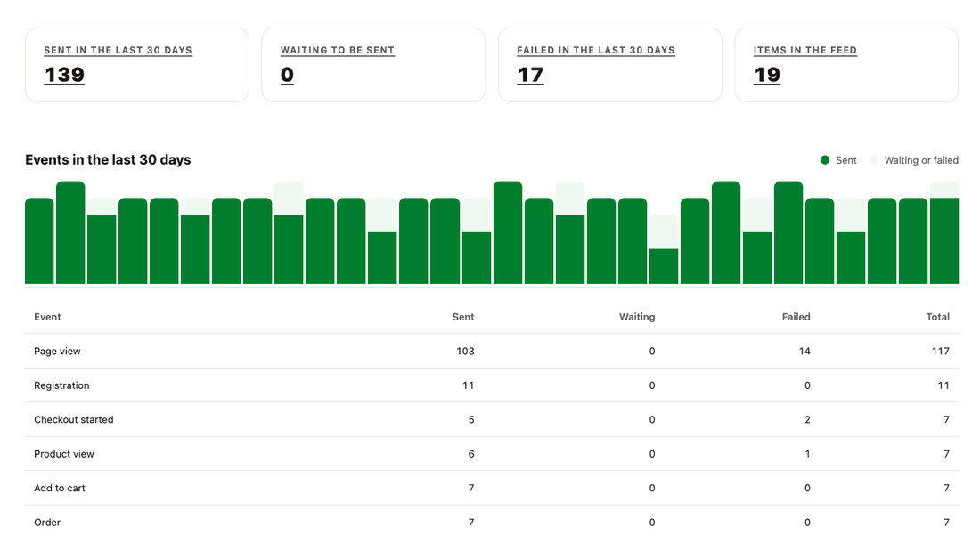
Task: Select the Page view failed value 14
Action: [804, 351]
